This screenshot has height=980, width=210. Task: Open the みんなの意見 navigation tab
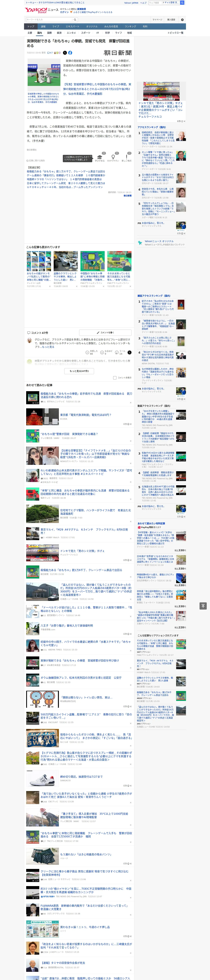pyautogui.click(x=111, y=27)
